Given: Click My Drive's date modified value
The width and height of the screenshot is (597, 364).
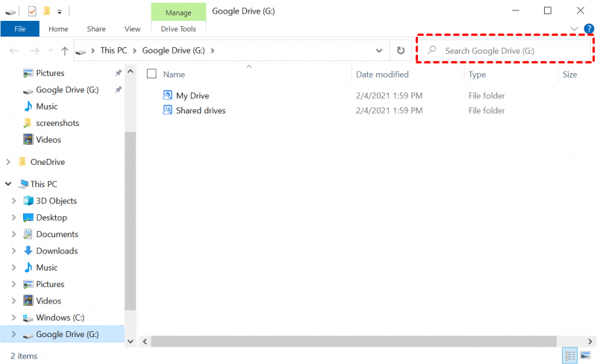Looking at the screenshot, I should click(x=389, y=95).
